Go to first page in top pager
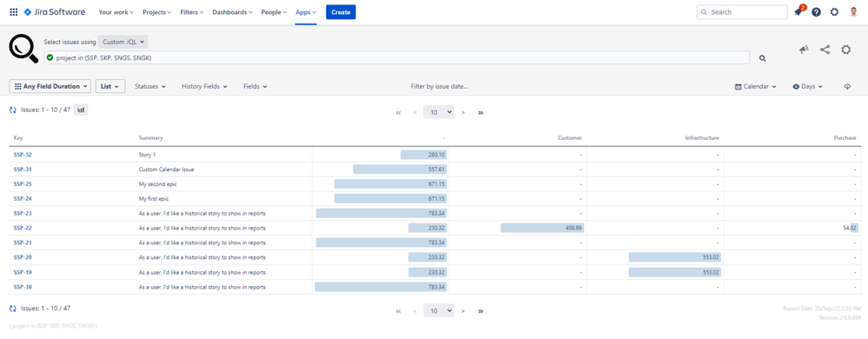868x339 pixels. tap(398, 112)
